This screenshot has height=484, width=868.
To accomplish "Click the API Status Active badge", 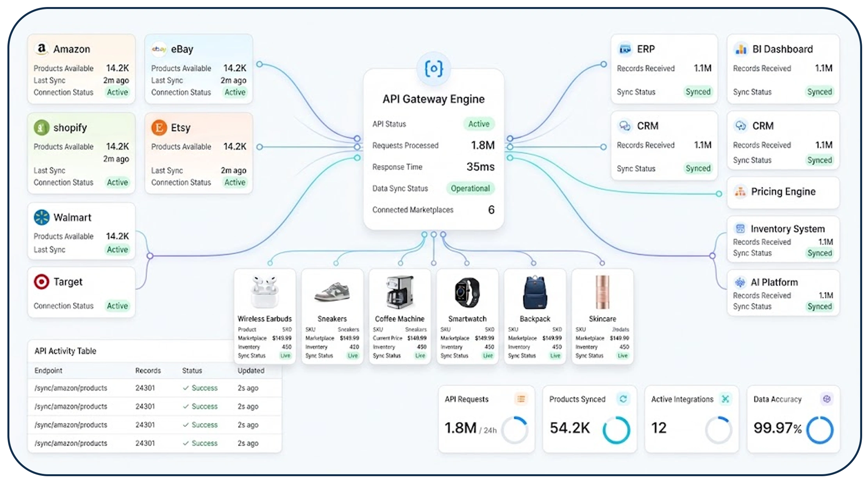I will [479, 124].
